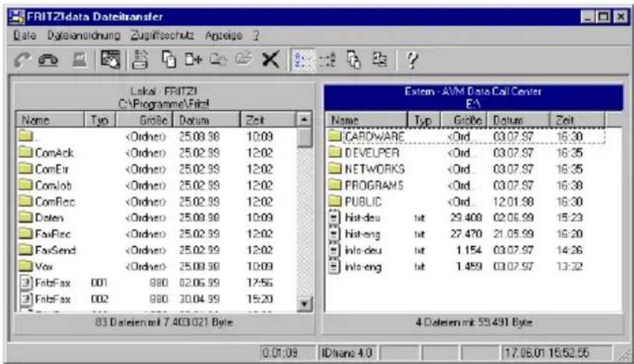The width and height of the screenshot is (634, 364).
Task: Sort local panel by Typ column
Action: point(100,120)
